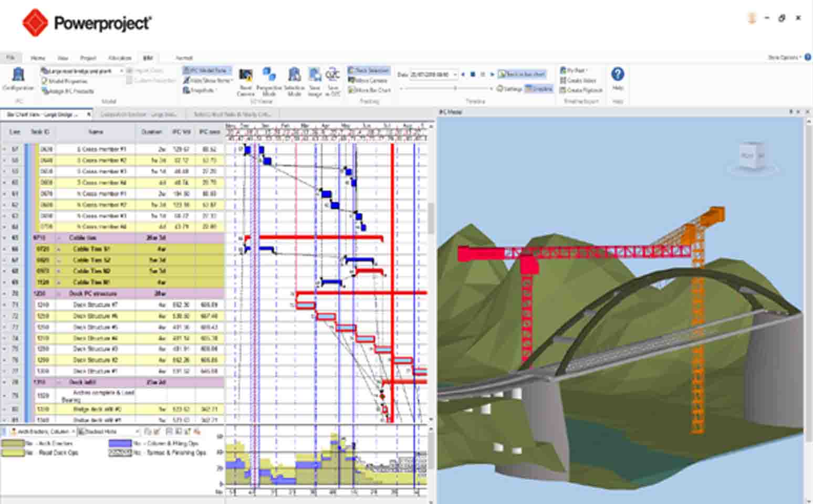Image resolution: width=813 pixels, height=504 pixels.
Task: Open the Fly Past dropdown
Action: (x=574, y=70)
